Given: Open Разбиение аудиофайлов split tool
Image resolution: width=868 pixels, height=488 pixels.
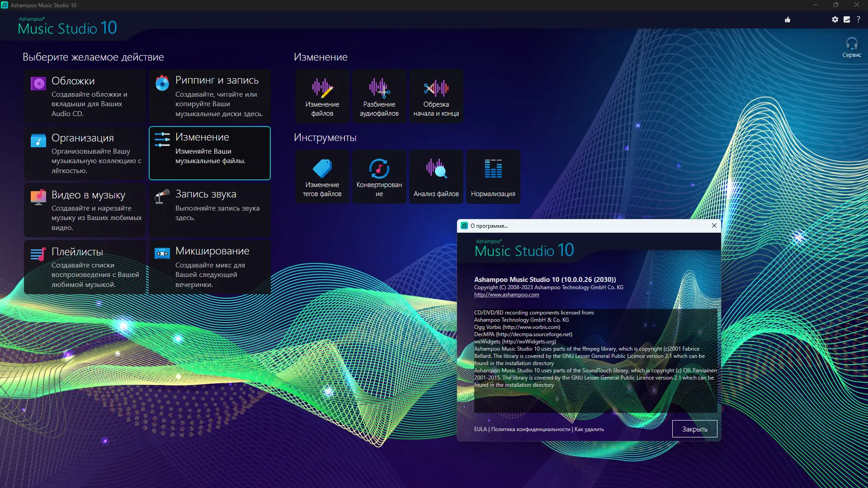Looking at the screenshot, I should [x=379, y=96].
